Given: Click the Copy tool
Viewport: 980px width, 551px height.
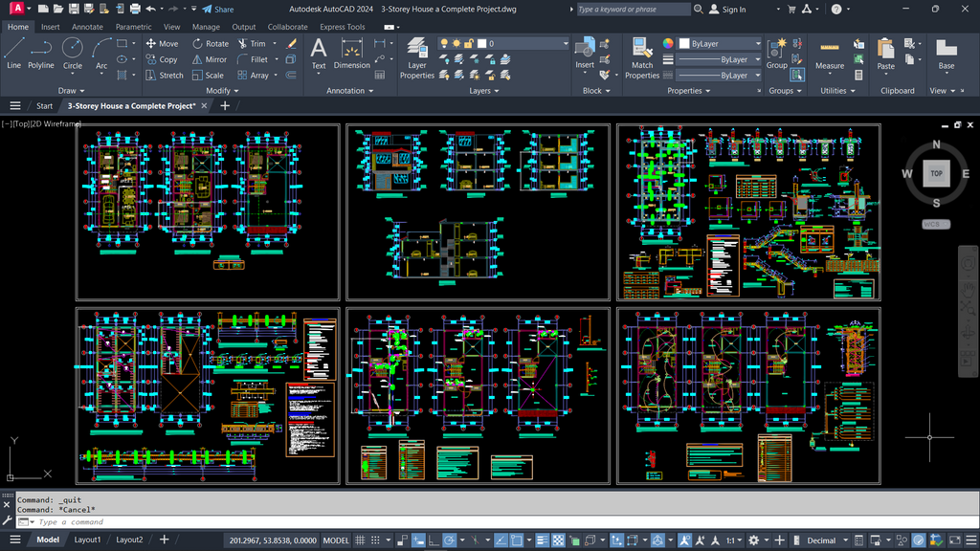Looking at the screenshot, I should pos(162,59).
